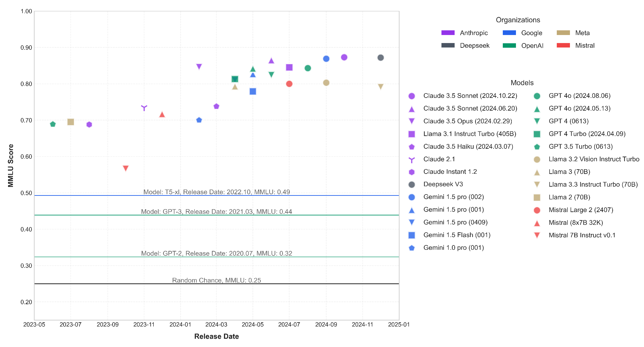Click the OpenAI green legend swatch
Image resolution: width=644 pixels, height=347 pixels.
509,45
